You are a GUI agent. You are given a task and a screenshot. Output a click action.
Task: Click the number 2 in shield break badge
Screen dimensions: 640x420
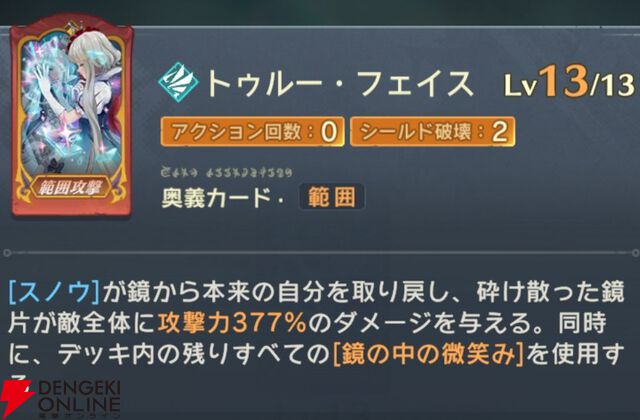tap(500, 132)
